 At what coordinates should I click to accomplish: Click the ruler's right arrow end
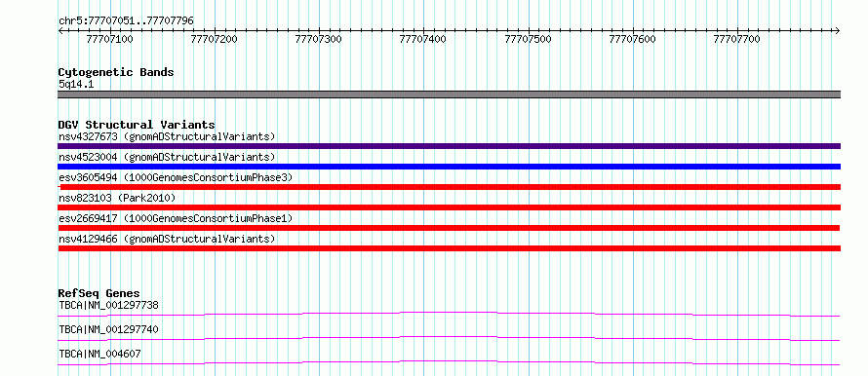tap(838, 31)
